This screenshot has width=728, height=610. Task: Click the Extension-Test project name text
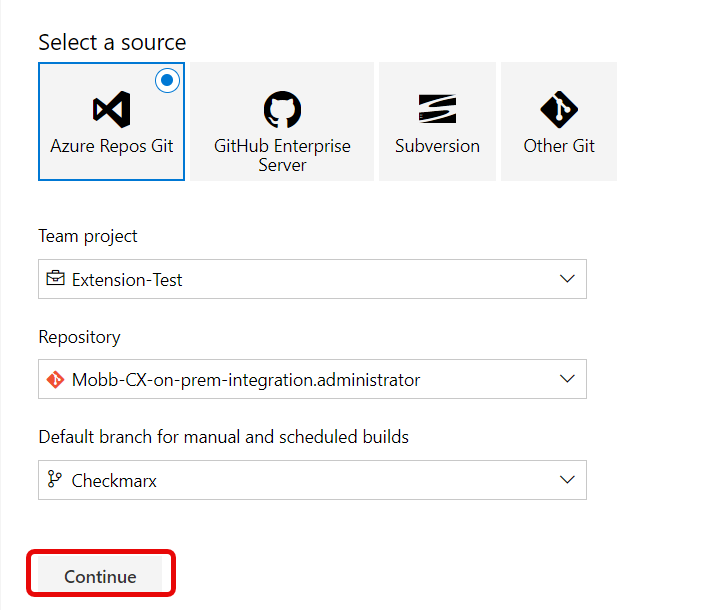tap(127, 280)
